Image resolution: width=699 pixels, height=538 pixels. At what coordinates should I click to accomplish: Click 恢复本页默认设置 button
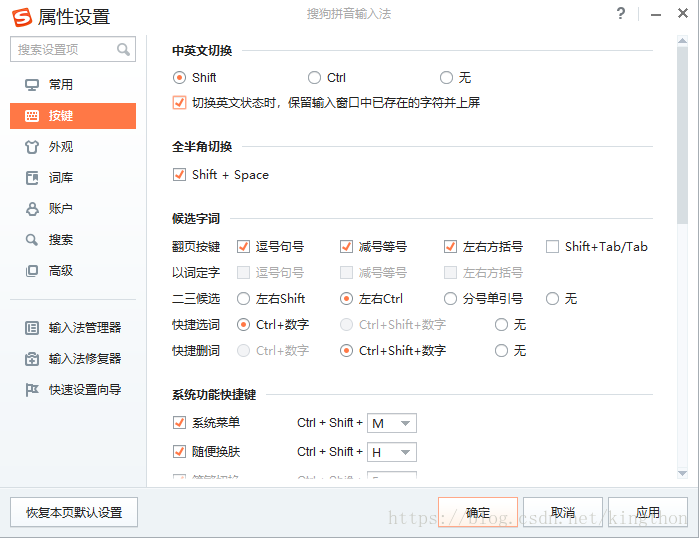point(74,512)
